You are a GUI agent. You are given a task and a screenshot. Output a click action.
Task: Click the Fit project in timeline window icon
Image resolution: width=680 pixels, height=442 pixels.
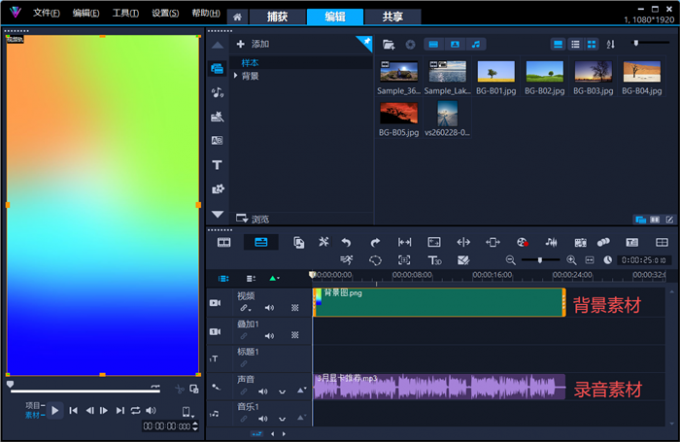[x=589, y=260]
